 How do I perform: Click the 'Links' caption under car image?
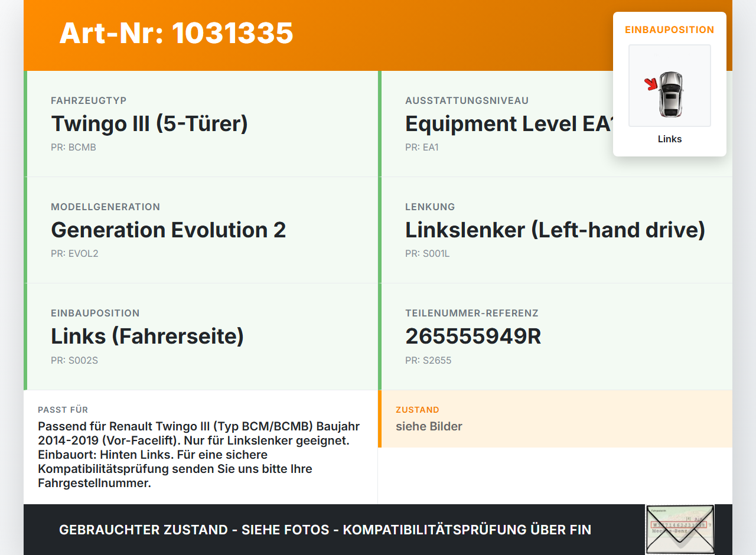[670, 139]
